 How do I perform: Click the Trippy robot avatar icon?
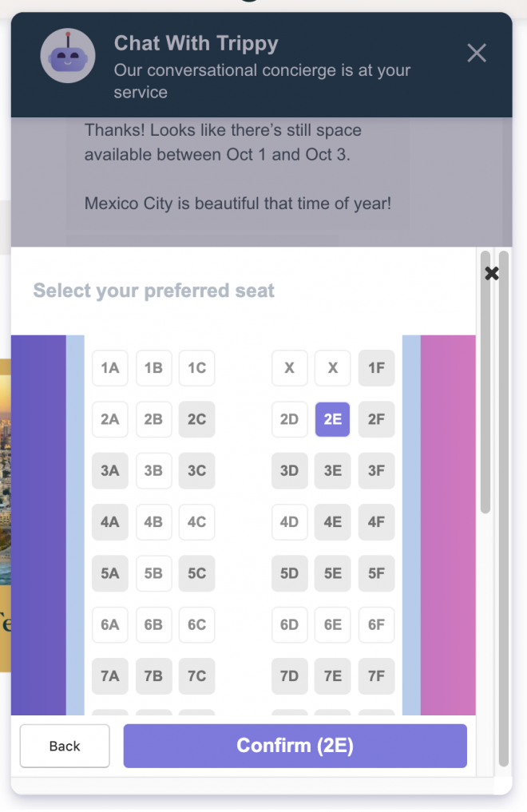tap(68, 55)
